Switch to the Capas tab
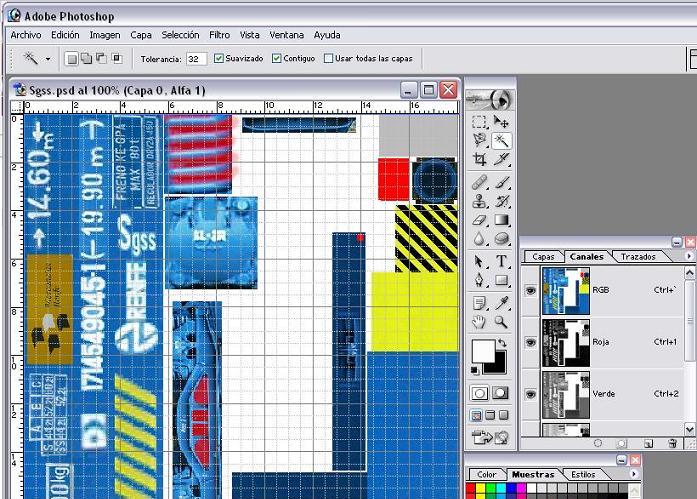Viewport: 697px width, 499px height. [x=543, y=257]
